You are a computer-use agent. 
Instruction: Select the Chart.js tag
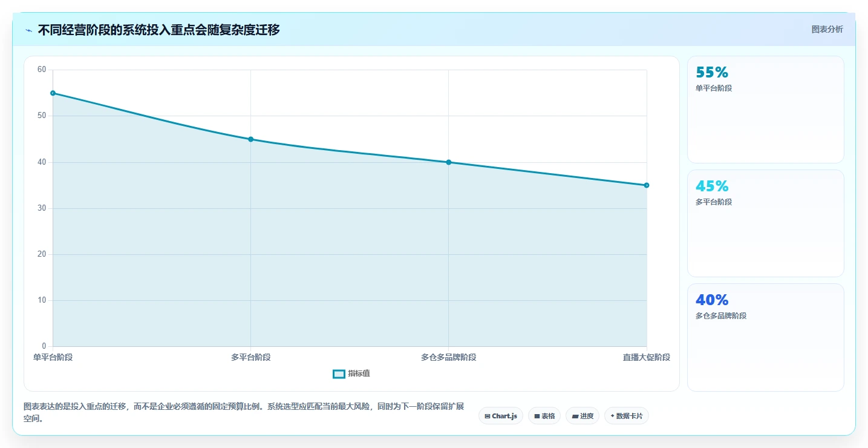501,416
